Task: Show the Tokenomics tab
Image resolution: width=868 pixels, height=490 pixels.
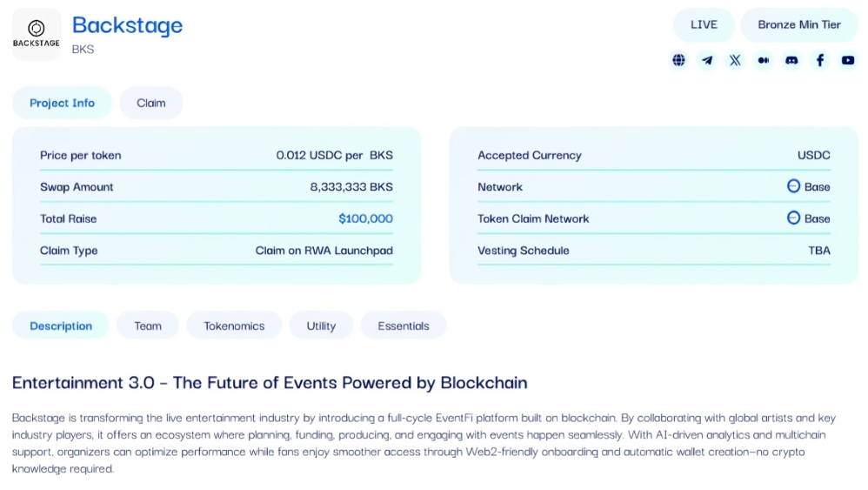Action: 234,326
